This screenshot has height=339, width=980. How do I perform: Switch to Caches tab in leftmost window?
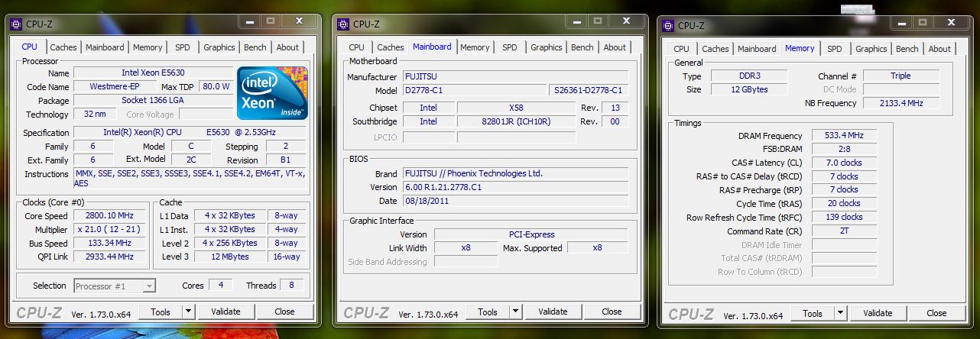[63, 47]
